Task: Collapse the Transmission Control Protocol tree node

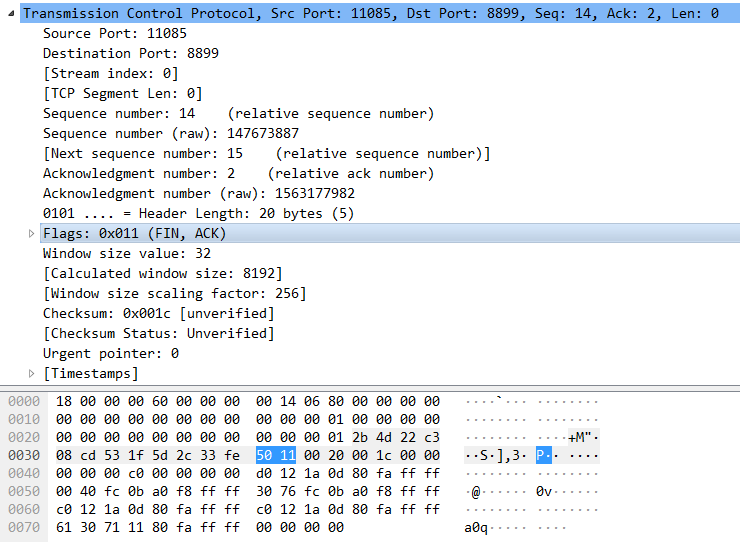Action: point(11,14)
